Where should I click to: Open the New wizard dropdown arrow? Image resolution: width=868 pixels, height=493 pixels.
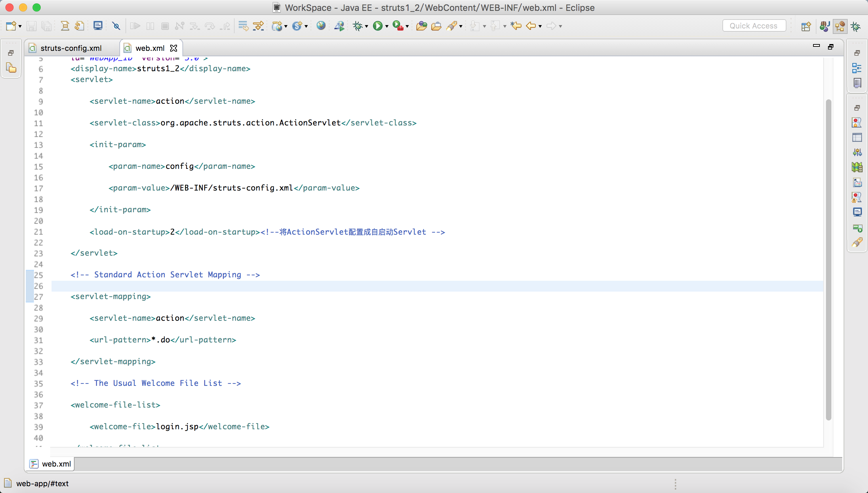[x=20, y=26]
